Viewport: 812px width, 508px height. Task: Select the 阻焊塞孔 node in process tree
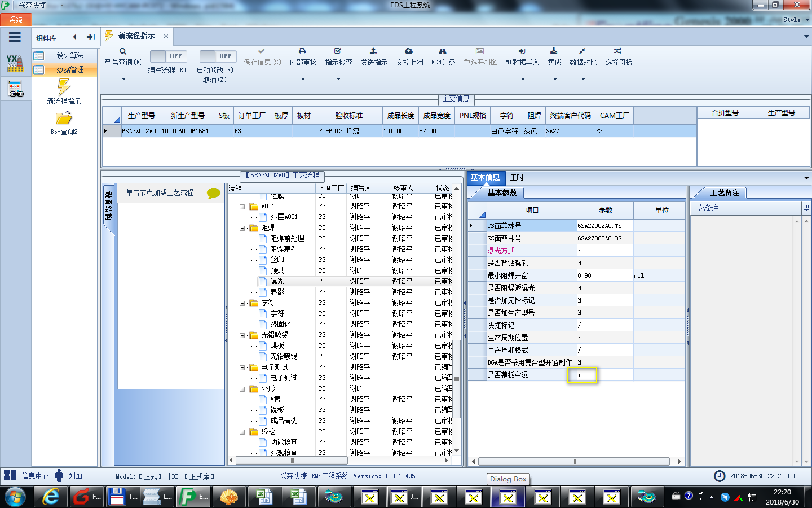pyautogui.click(x=284, y=249)
